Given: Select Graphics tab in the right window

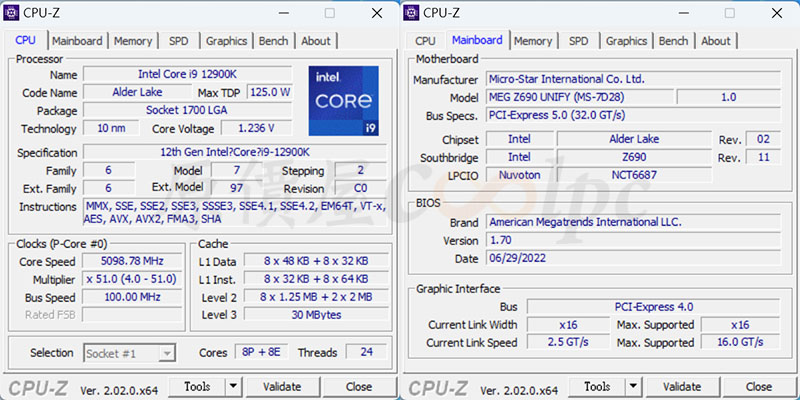Looking at the screenshot, I should (627, 41).
